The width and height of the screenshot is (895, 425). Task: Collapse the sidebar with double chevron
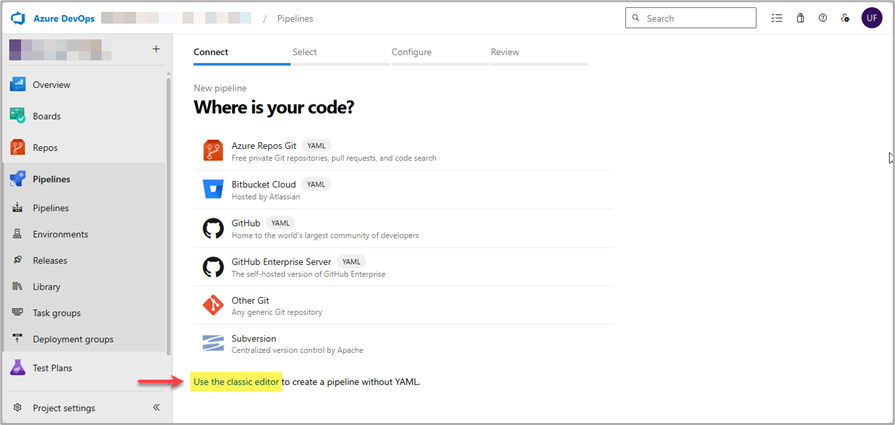pyautogui.click(x=156, y=408)
